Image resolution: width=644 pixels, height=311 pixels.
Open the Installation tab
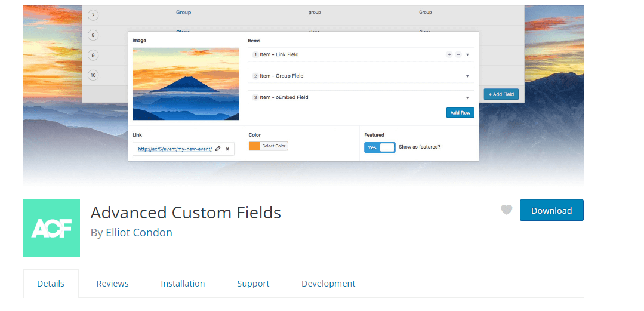point(183,284)
